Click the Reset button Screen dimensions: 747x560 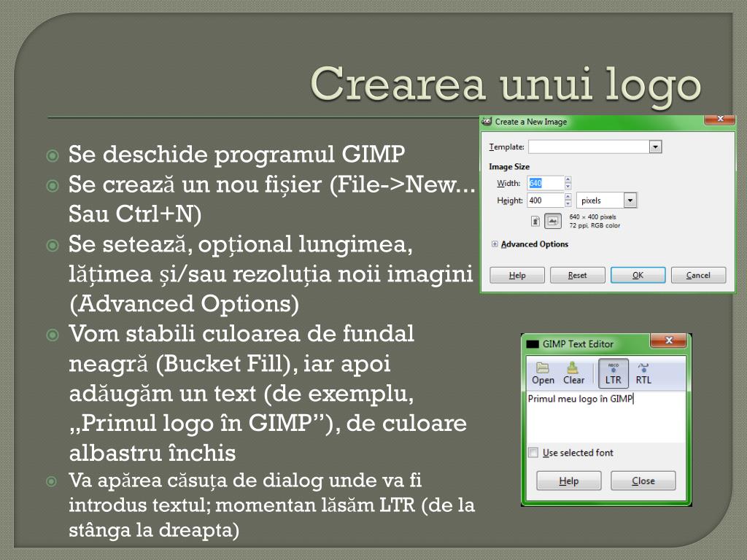578,275
